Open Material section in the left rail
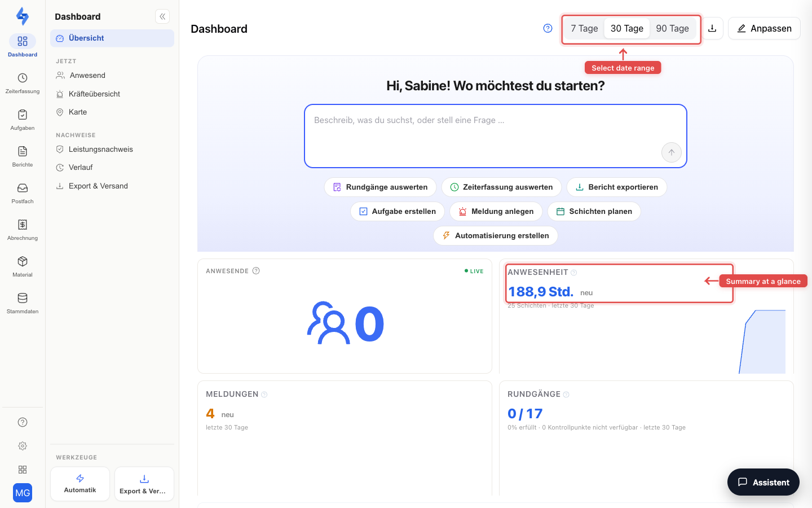 click(x=23, y=266)
